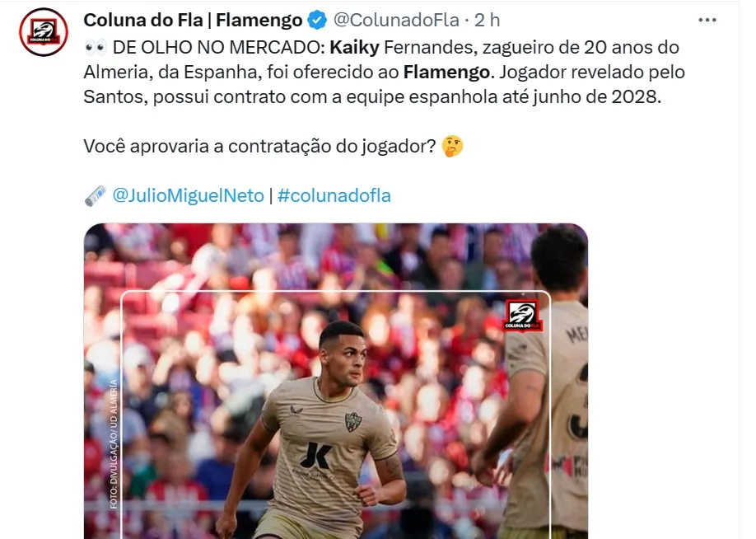The height and width of the screenshot is (539, 756).
Task: Open the #colunadofla hashtag
Action: [334, 196]
